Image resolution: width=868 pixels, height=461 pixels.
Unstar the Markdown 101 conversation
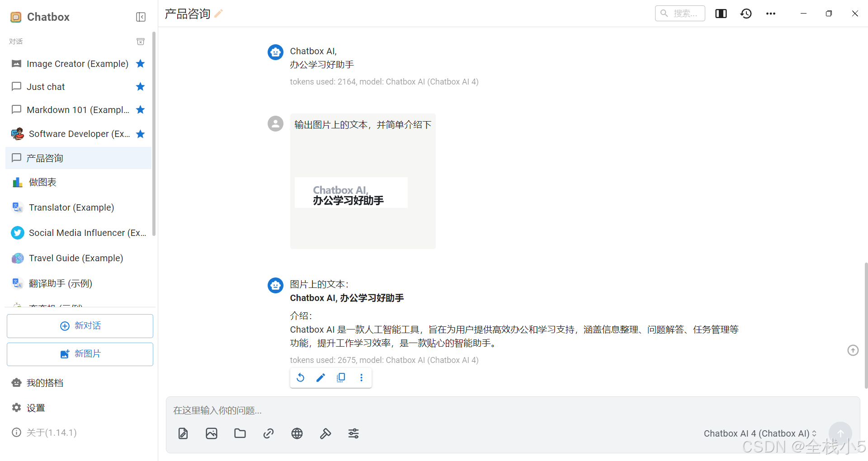141,109
